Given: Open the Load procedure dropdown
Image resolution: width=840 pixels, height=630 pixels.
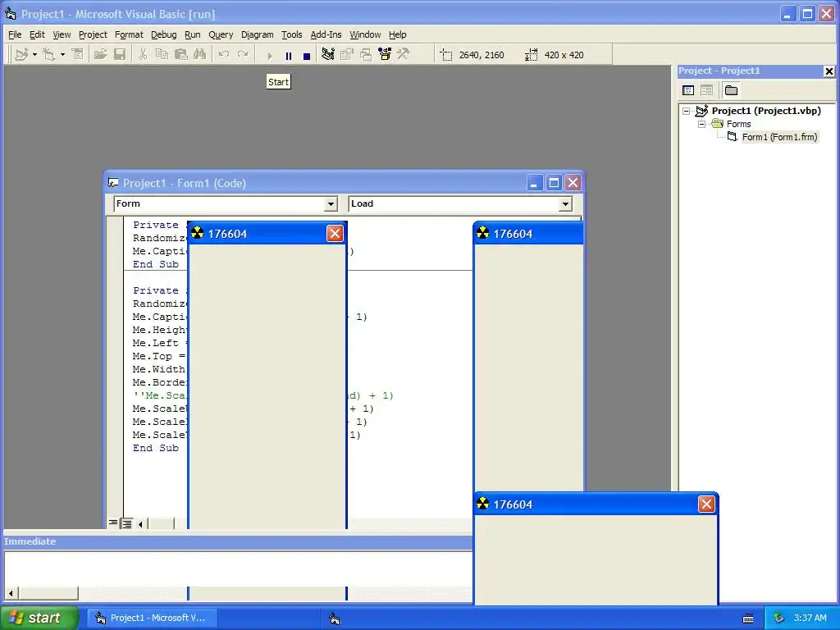Looking at the screenshot, I should [x=565, y=203].
